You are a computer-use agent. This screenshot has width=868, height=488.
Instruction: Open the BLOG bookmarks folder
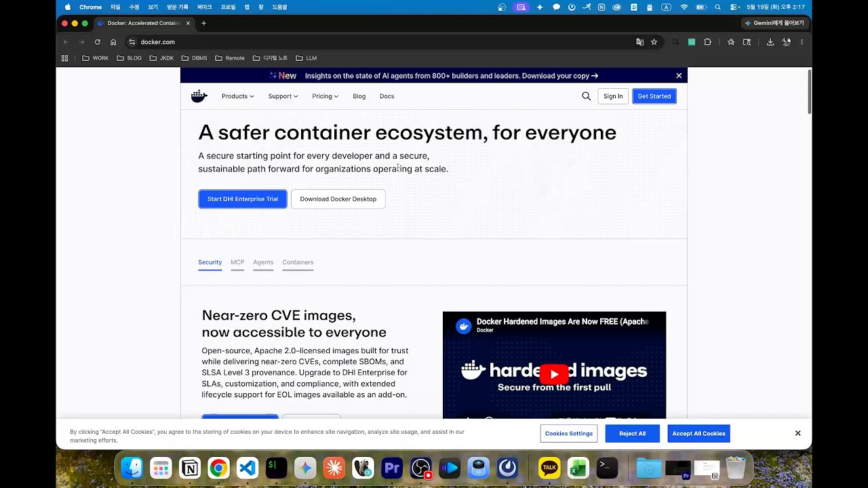(129, 58)
